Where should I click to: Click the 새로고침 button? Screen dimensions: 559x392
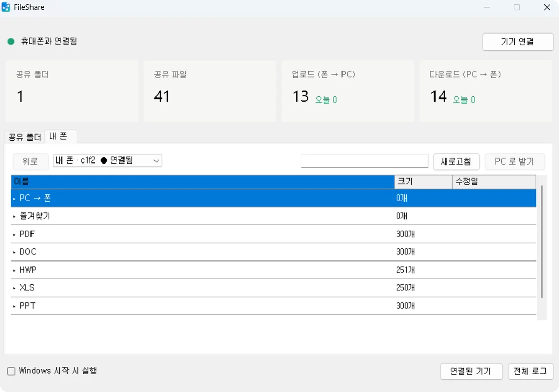[456, 161]
